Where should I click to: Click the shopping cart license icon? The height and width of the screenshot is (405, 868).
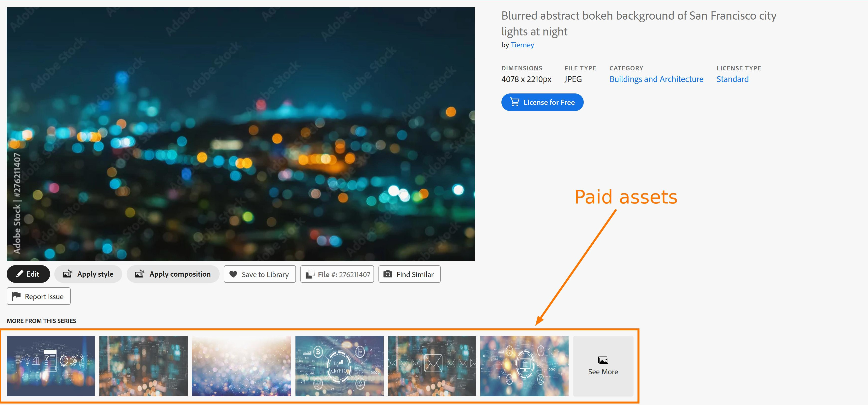(515, 102)
